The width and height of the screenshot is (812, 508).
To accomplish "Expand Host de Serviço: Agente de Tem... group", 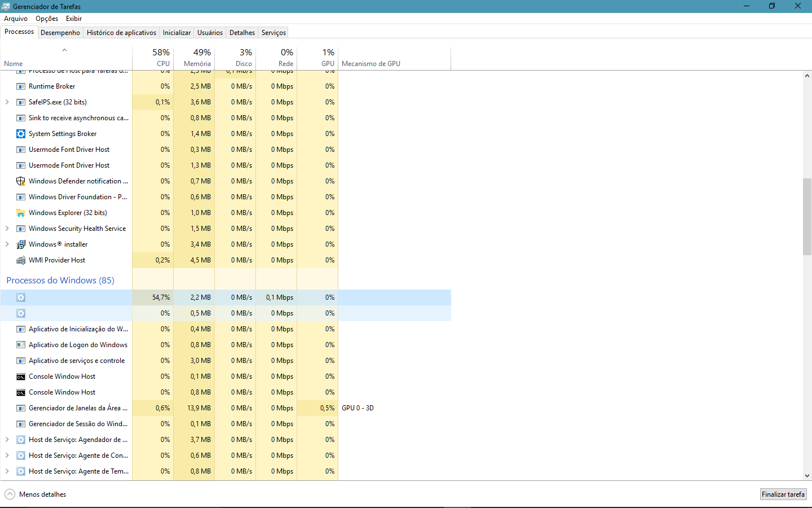I will tap(7, 471).
